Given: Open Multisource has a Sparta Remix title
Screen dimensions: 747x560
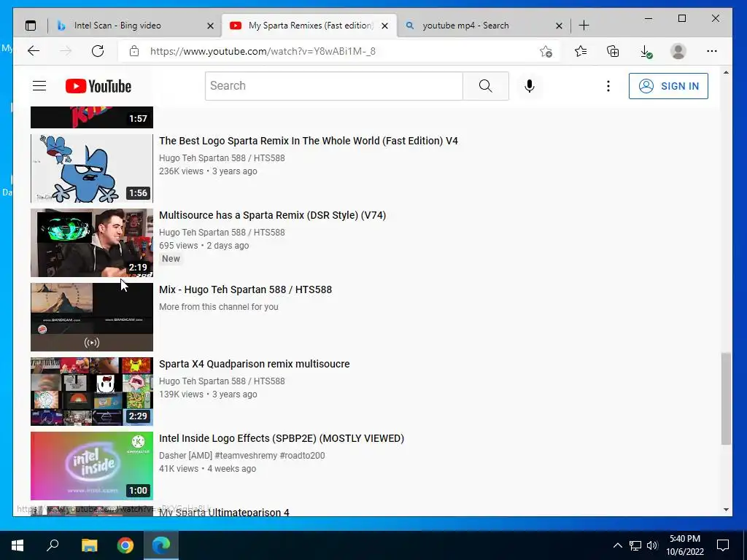Looking at the screenshot, I should click(273, 215).
